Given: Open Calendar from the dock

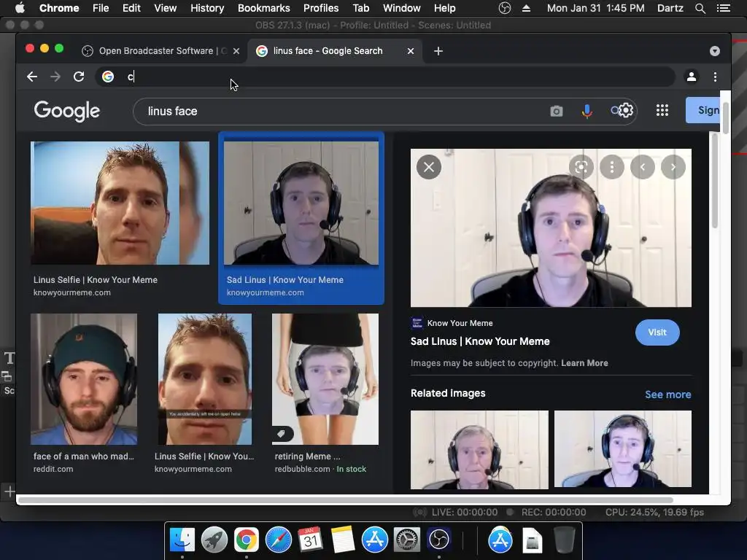Looking at the screenshot, I should (x=311, y=540).
